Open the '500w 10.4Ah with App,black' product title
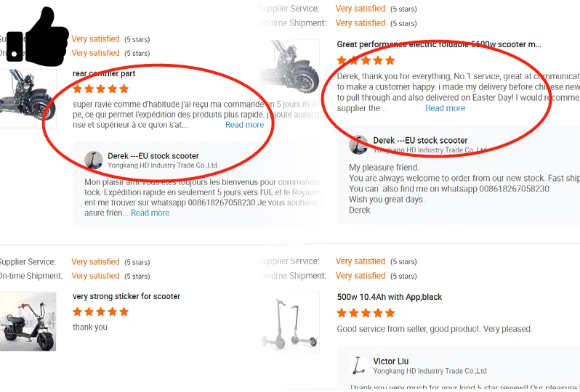580x392 pixels. tap(390, 297)
